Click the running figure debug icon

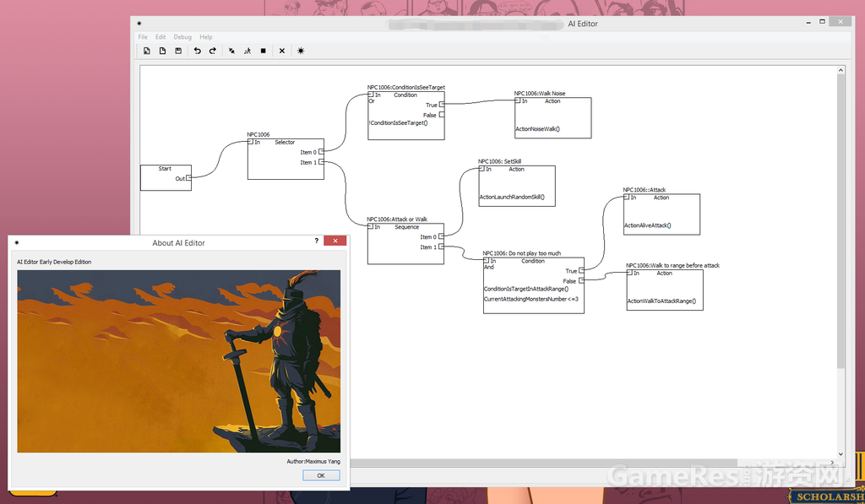tap(248, 51)
